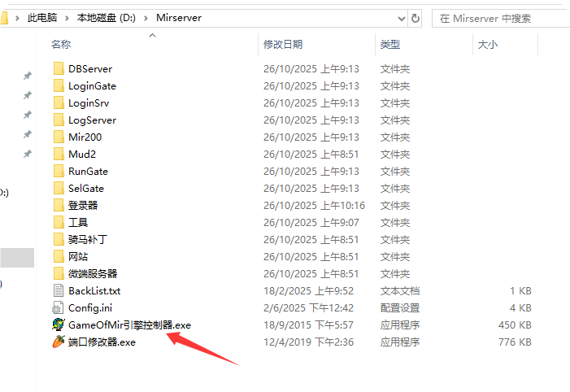Sort files by the 名称 column header
This screenshot has height=392, width=570.
pyautogui.click(x=61, y=44)
